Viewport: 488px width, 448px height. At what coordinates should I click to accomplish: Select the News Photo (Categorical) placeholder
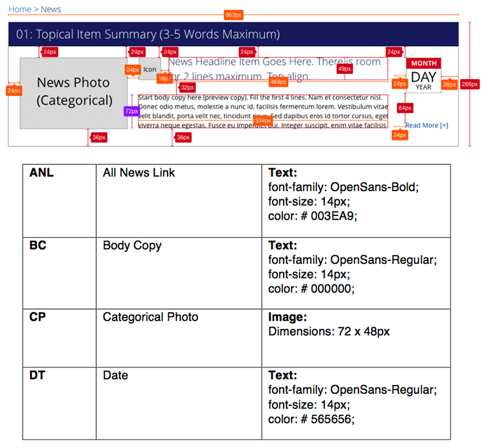[74, 92]
